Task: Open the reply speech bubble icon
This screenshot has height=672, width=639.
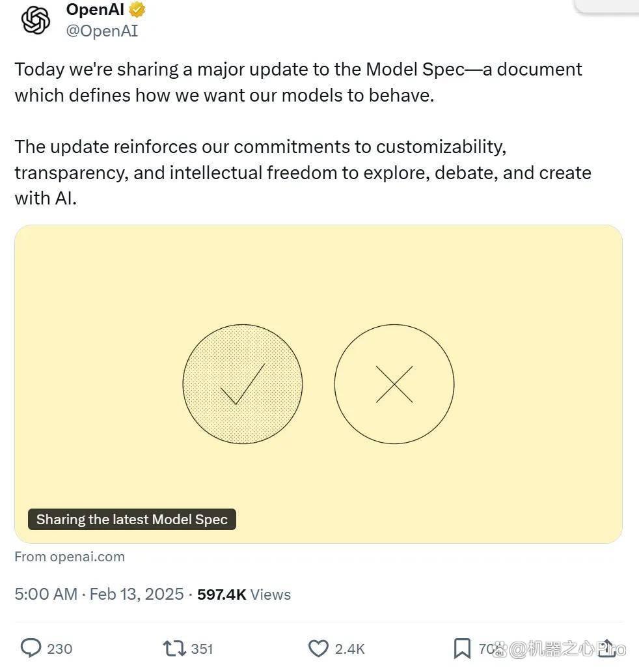Action: coord(31,648)
